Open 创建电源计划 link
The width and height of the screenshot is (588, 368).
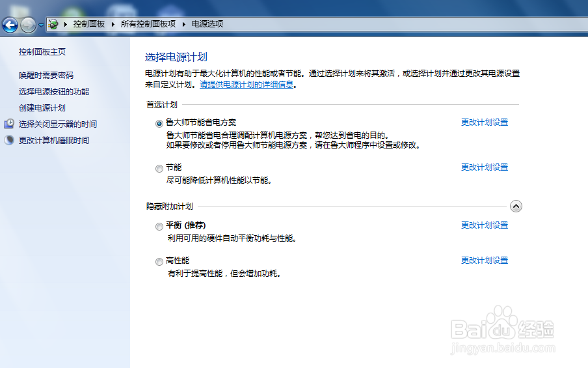click(x=42, y=107)
